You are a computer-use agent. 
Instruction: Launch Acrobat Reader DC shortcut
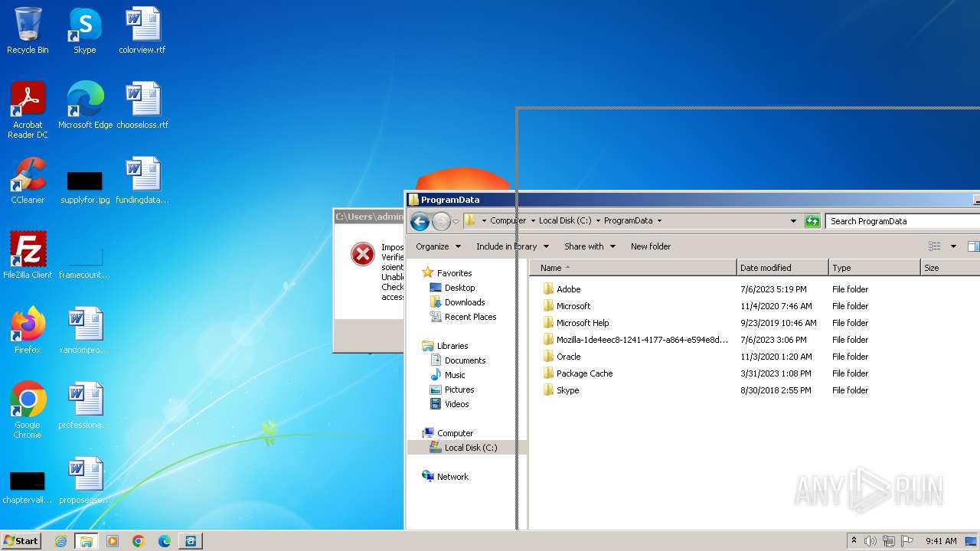[28, 110]
